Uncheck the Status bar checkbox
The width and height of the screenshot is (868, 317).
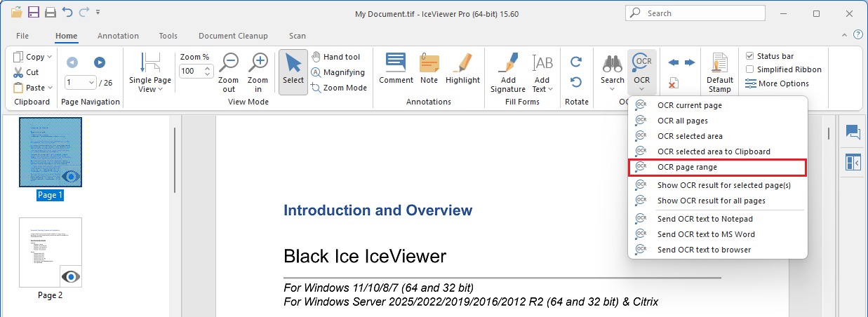tap(749, 56)
